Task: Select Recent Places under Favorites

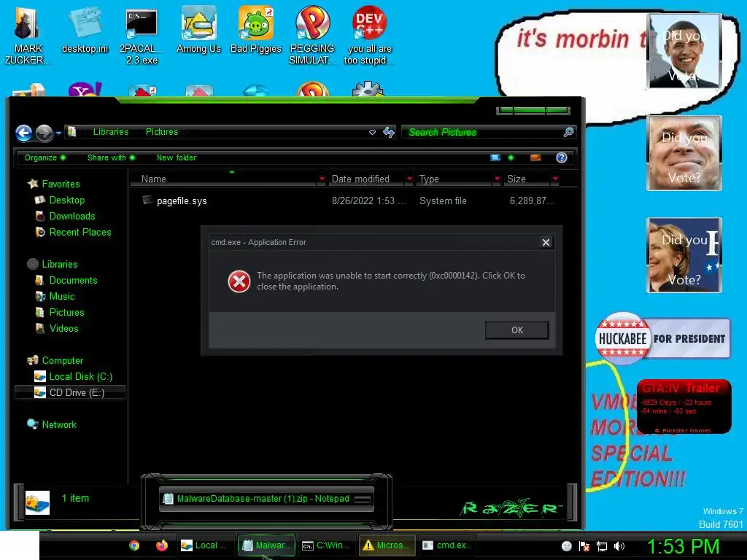Action: click(x=80, y=233)
